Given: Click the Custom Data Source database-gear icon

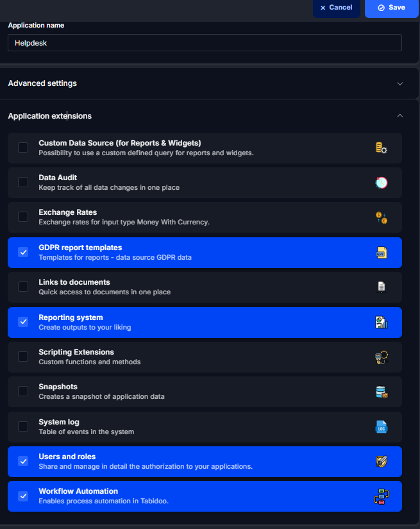Looking at the screenshot, I should click(x=381, y=147).
